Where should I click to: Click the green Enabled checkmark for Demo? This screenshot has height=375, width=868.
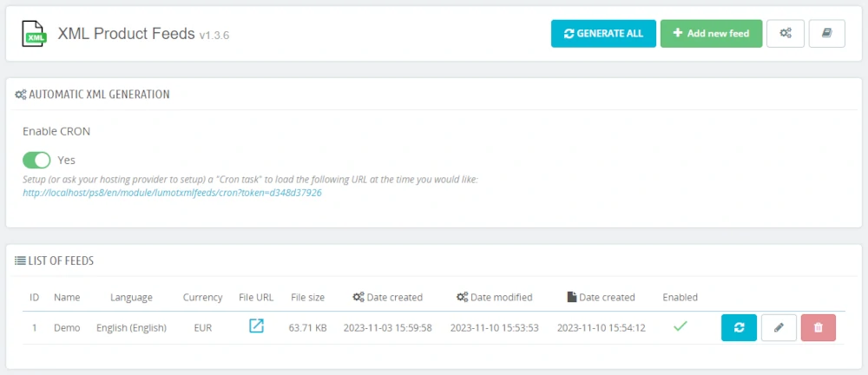pyautogui.click(x=681, y=326)
